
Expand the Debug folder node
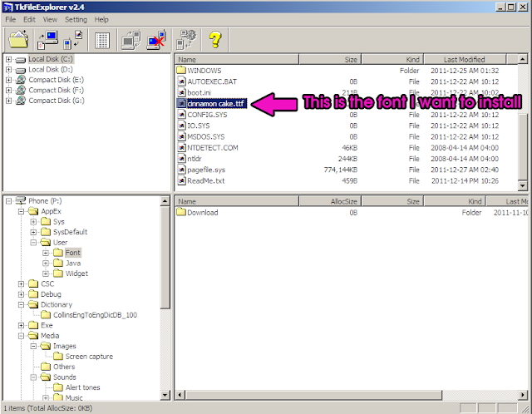21,294
